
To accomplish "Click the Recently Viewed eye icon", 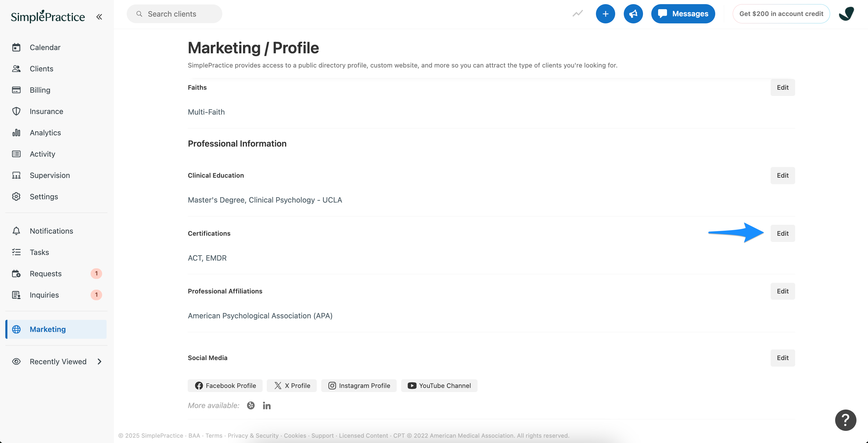I will (16, 361).
